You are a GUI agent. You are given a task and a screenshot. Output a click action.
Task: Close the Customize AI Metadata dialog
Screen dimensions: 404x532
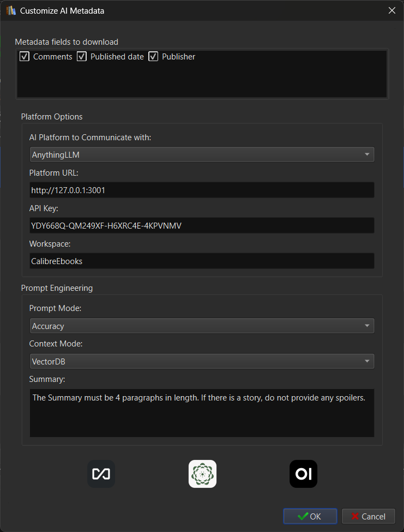[x=392, y=10]
